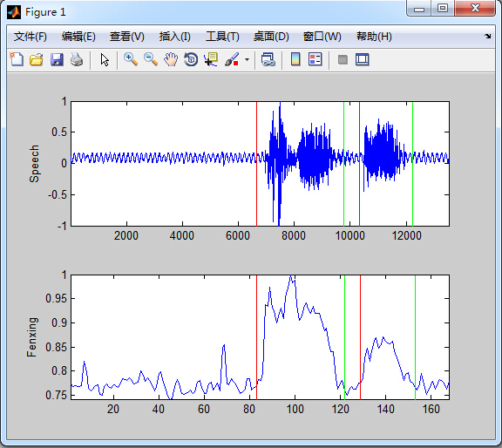Insert a legend with the toolbar icon
Screen dimensions: 502x448
(x=315, y=59)
